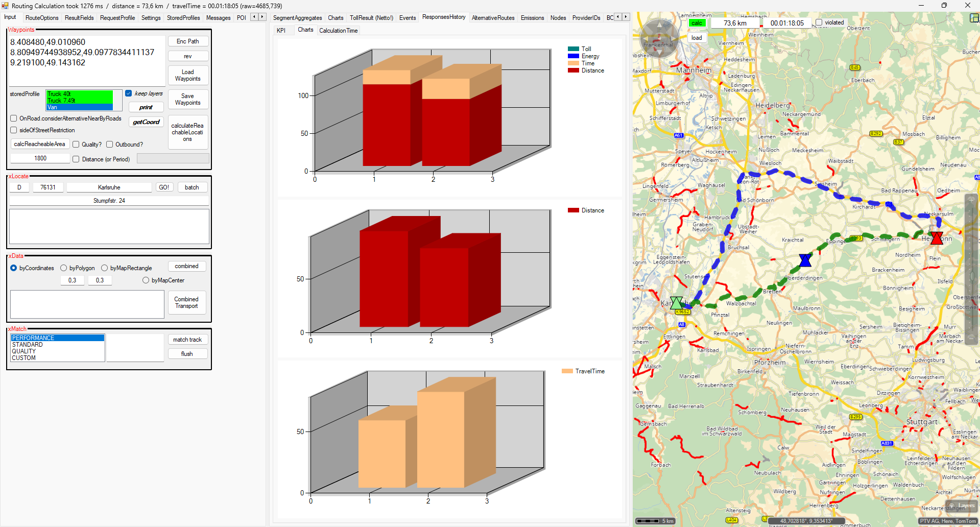This screenshot has height=527, width=980.
Task: Uncheck the keep layers checkbox
Action: pyautogui.click(x=129, y=93)
